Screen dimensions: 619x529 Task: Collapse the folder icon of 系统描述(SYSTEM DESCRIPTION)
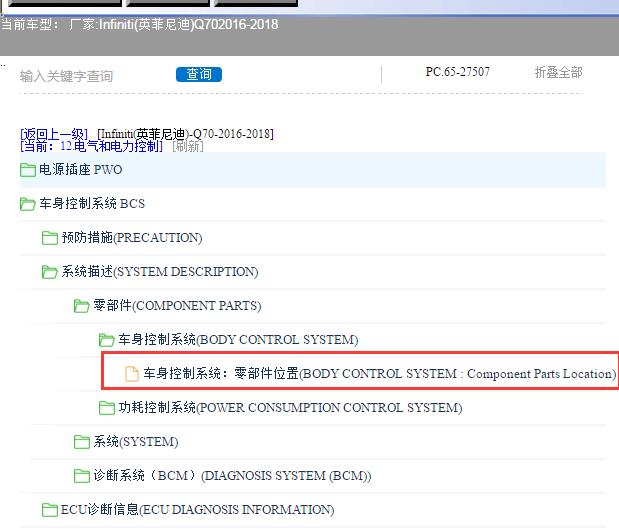click(50, 272)
